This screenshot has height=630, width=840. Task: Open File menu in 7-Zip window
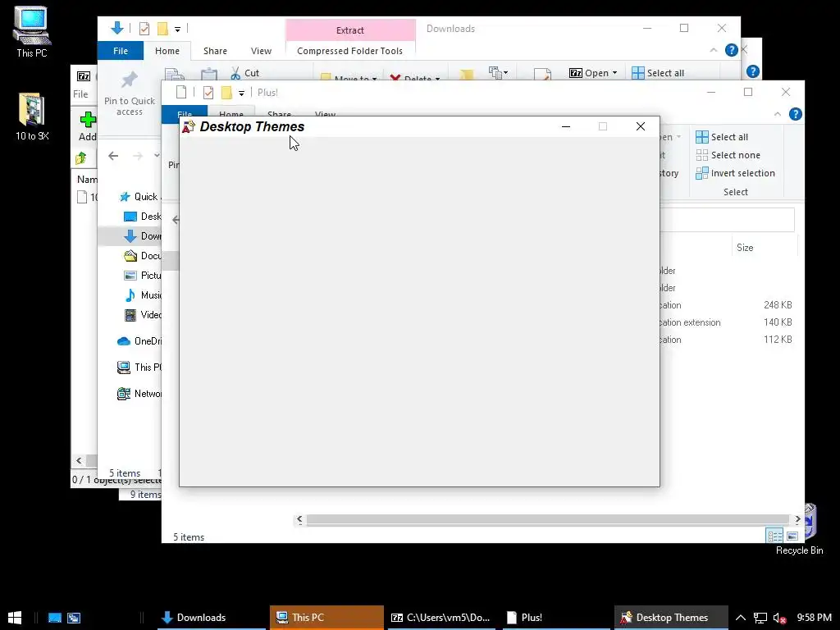[x=80, y=94]
